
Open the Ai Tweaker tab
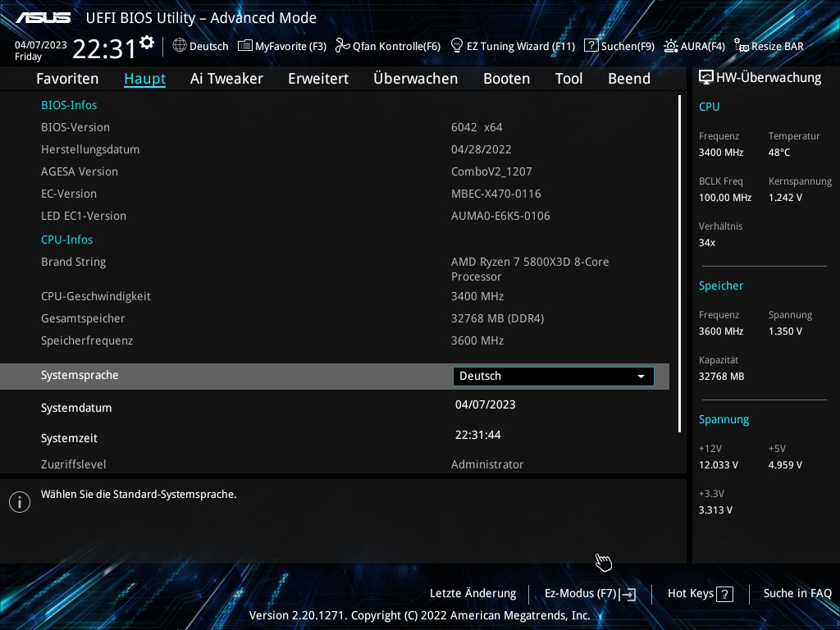[226, 79]
